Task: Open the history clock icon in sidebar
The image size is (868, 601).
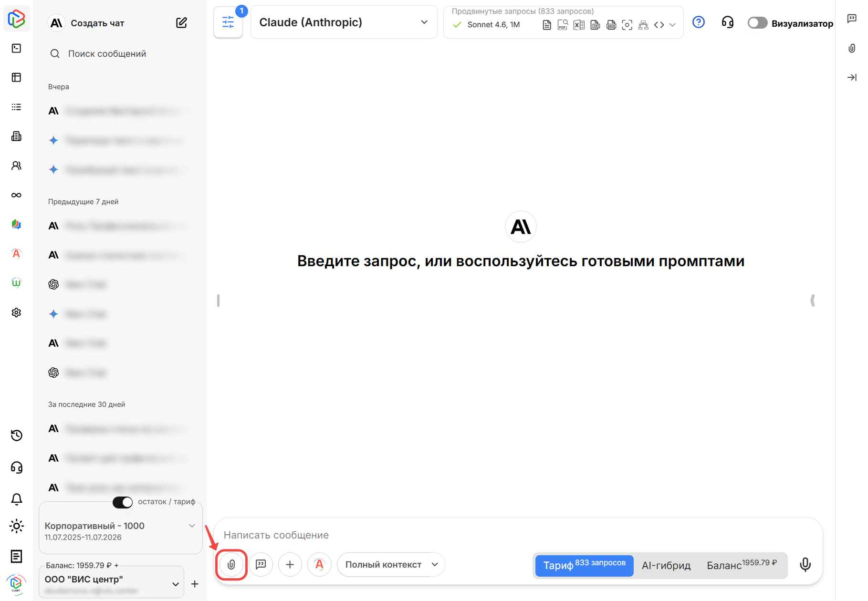Action: tap(16, 435)
